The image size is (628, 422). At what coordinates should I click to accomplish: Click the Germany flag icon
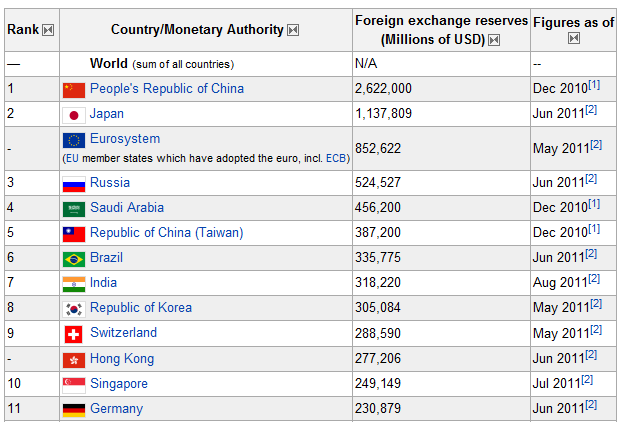[x=74, y=410]
